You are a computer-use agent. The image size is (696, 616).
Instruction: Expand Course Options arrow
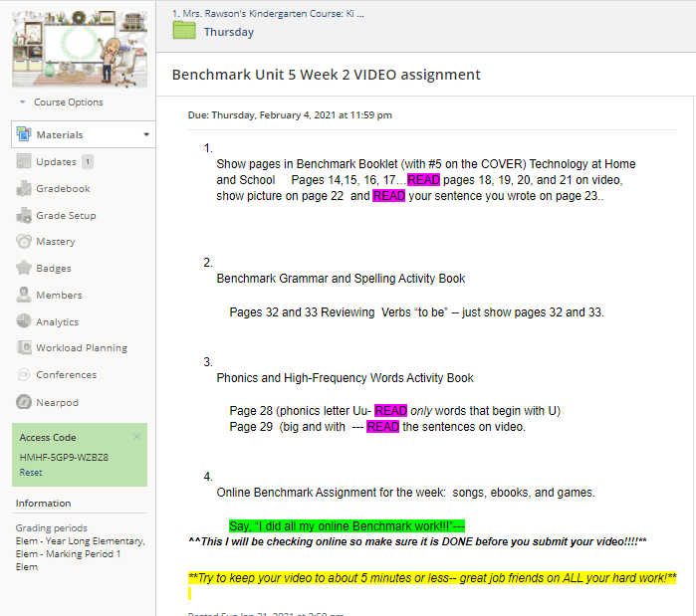(x=22, y=102)
